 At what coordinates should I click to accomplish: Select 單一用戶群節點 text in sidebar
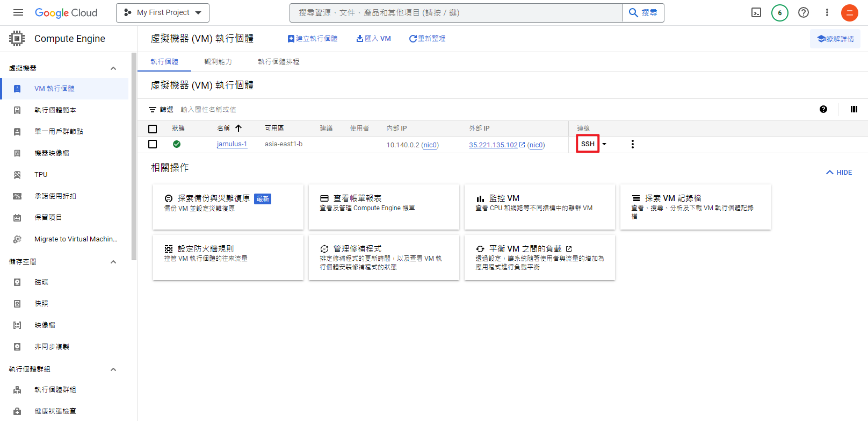coord(59,132)
